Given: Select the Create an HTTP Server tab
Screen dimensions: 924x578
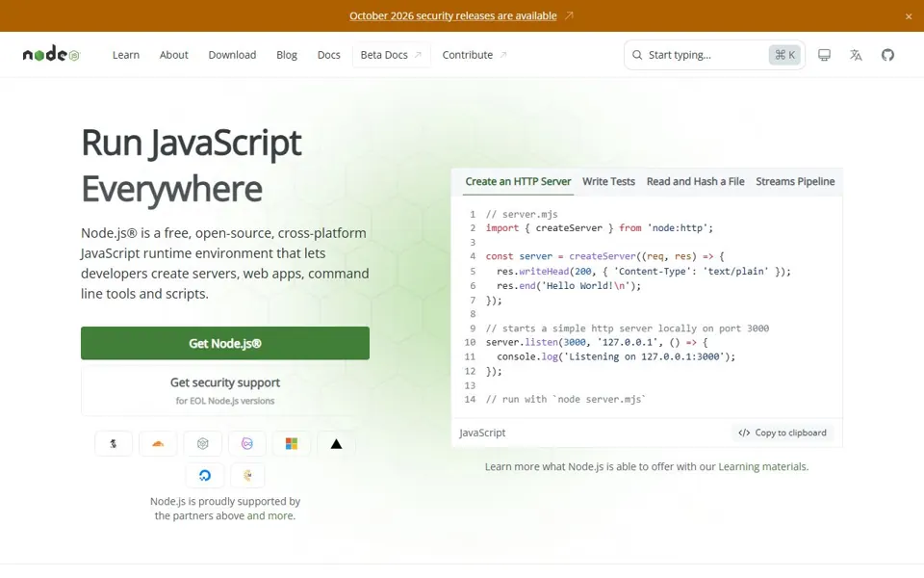Looking at the screenshot, I should click(x=518, y=182).
